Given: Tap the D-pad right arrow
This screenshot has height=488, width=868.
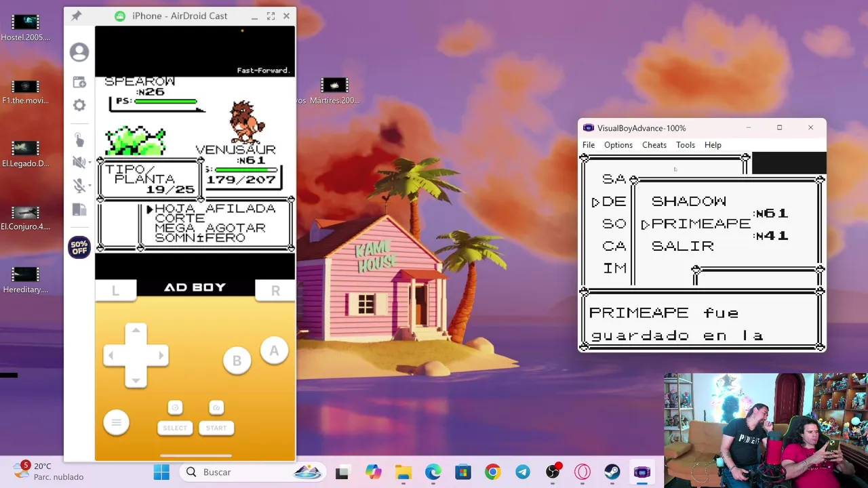Looking at the screenshot, I should point(160,355).
